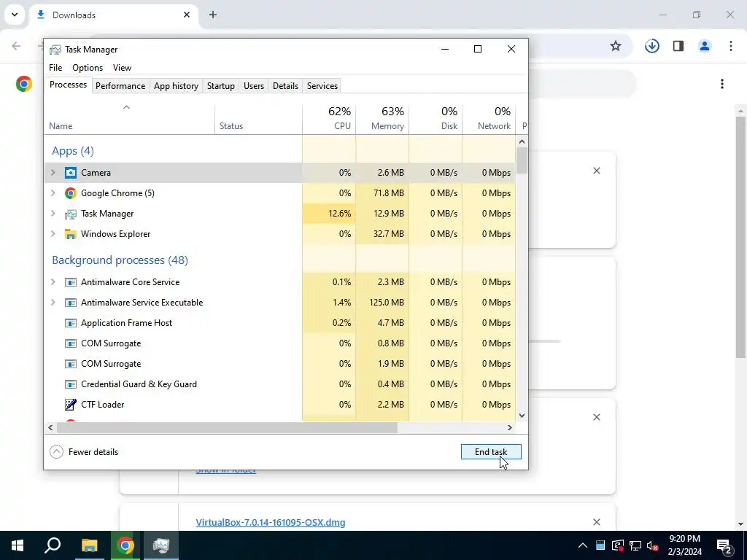
Task: Click the Task Manager process row icon
Action: (x=71, y=214)
